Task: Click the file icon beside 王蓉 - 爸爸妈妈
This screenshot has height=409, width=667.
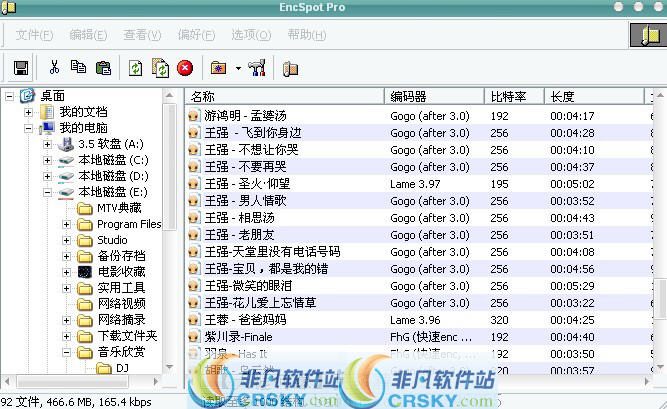Action: 193,320
